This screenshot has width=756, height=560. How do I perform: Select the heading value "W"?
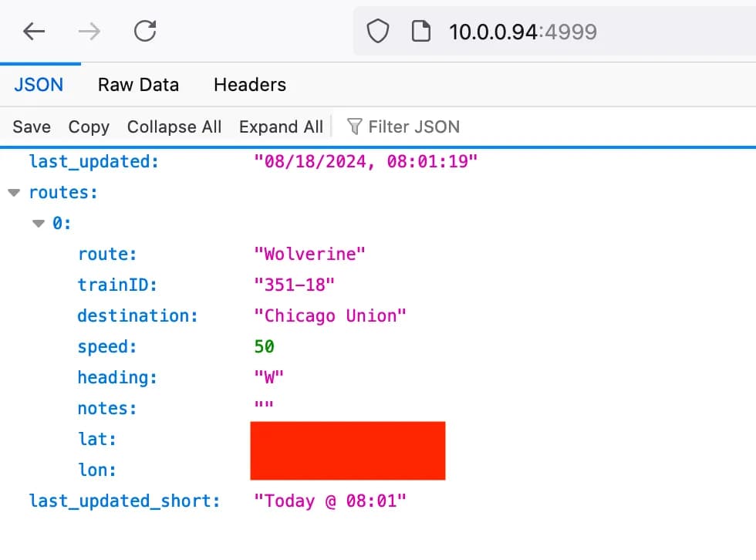tap(269, 377)
